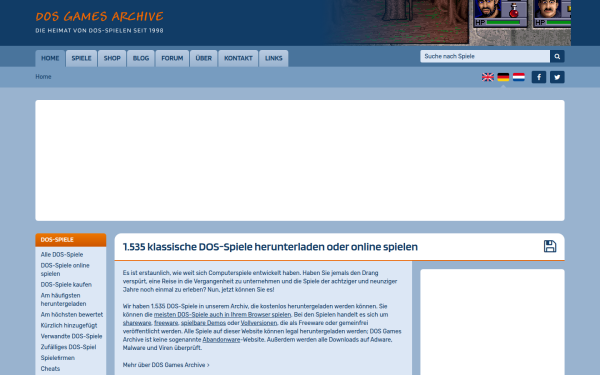Open the 'Cheats' sidebar link
The image size is (600, 375).
coord(51,368)
